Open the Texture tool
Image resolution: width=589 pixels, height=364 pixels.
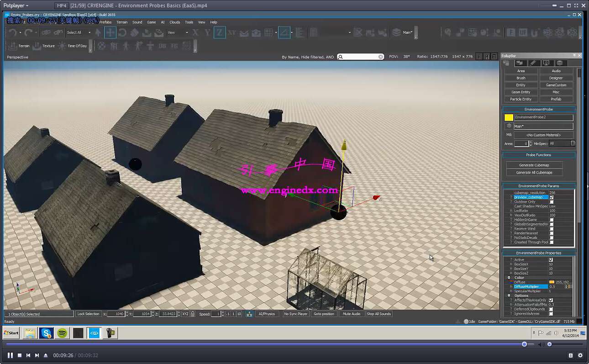43,46
